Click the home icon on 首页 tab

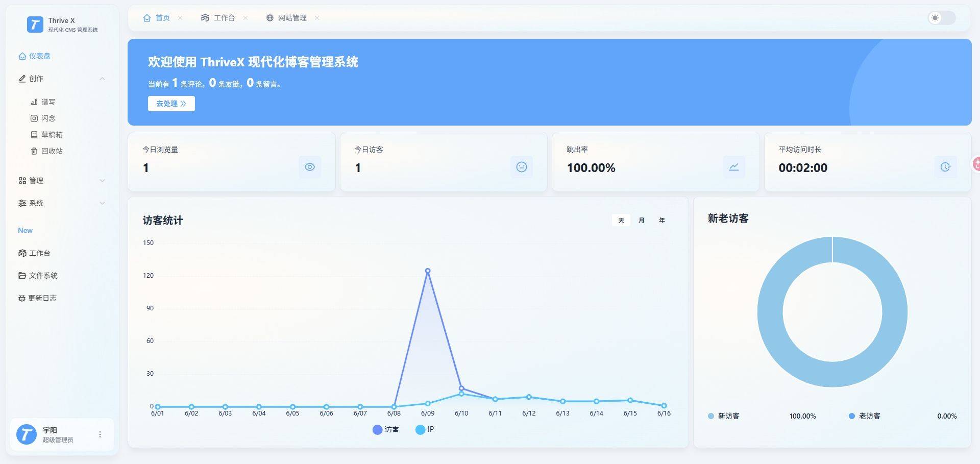click(147, 18)
